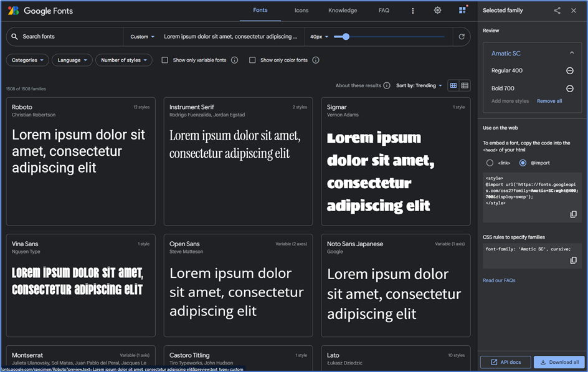The width and height of the screenshot is (588, 372).
Task: Open the Language filter dropdown
Action: (x=72, y=60)
